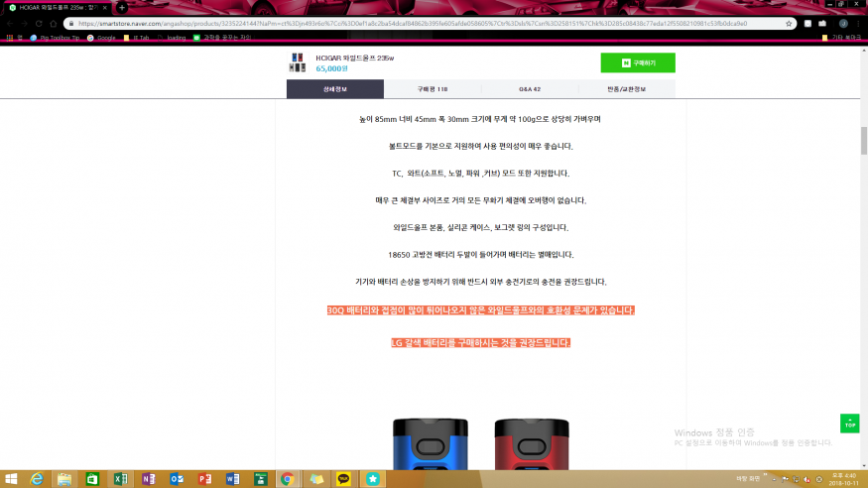Viewport: 868px width, 488px height.
Task: Open Internet Explorer from the taskbar
Action: 37,478
